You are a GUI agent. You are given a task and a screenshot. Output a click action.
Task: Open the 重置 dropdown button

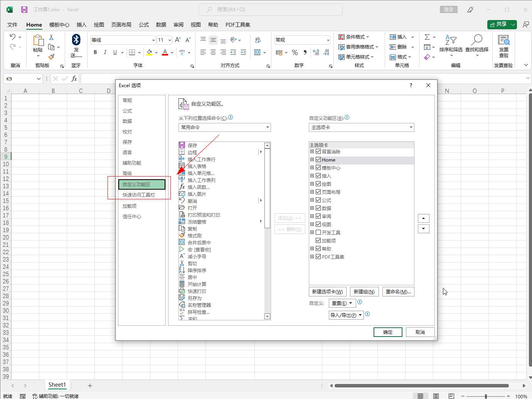click(x=342, y=303)
